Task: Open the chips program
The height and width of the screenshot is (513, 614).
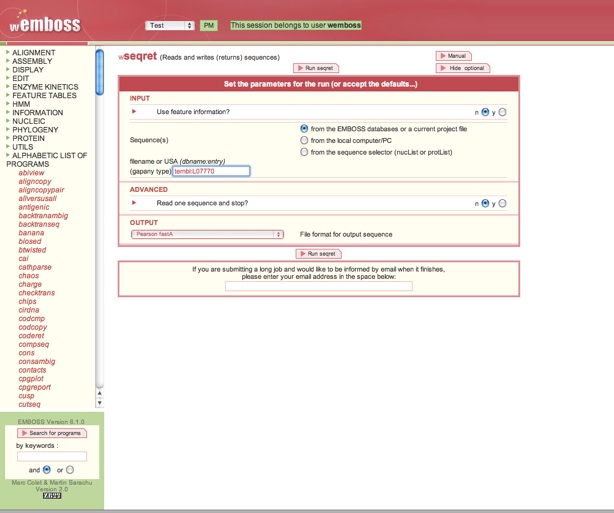Action: [x=27, y=302]
